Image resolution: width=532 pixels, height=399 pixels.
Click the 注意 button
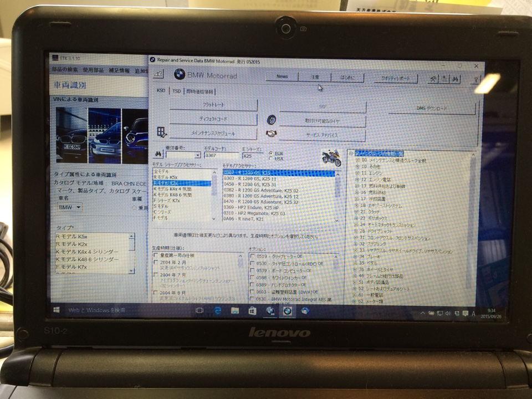coord(315,77)
